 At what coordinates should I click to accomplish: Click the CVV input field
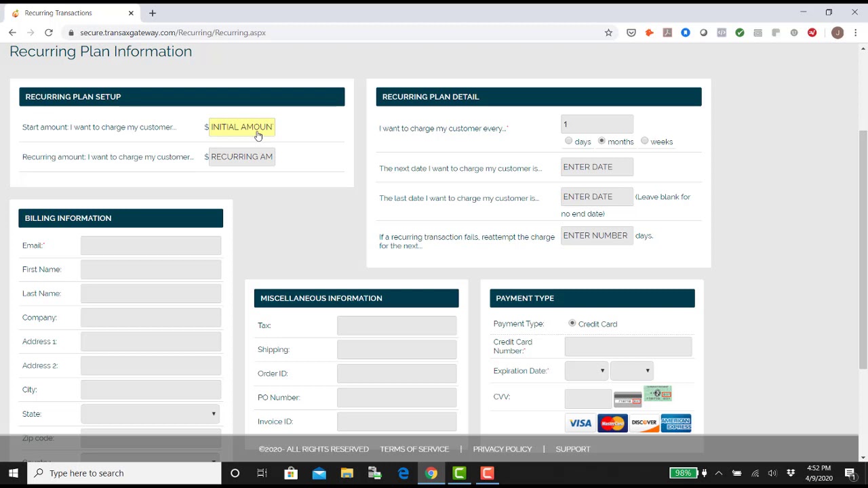tap(588, 398)
